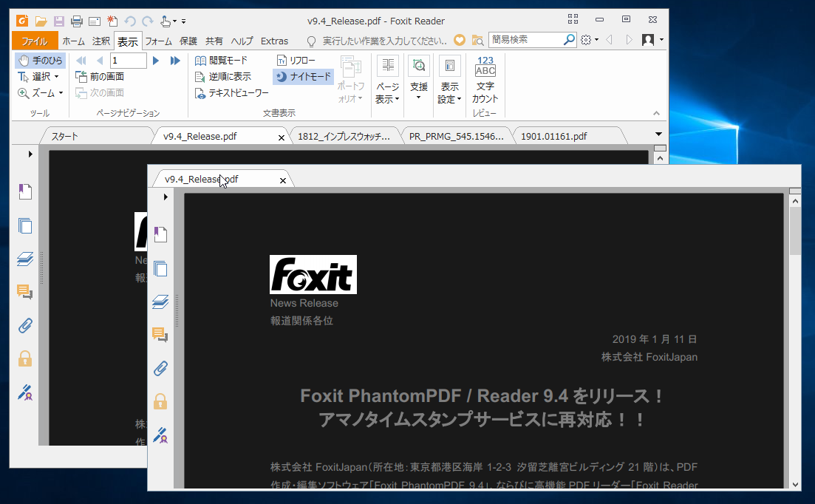Switch to PR_PRMG_545.1546 document tab
Image resolution: width=815 pixels, height=504 pixels.
456,136
